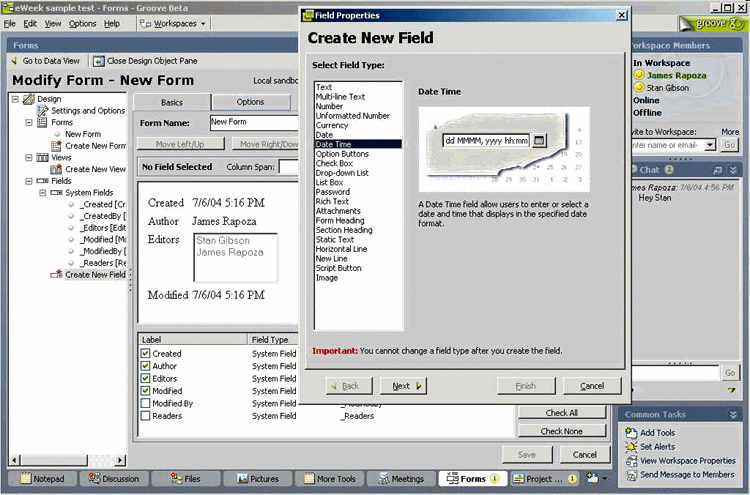This screenshot has height=495, width=750.
Task: Click the Form Name input field
Action: point(254,122)
